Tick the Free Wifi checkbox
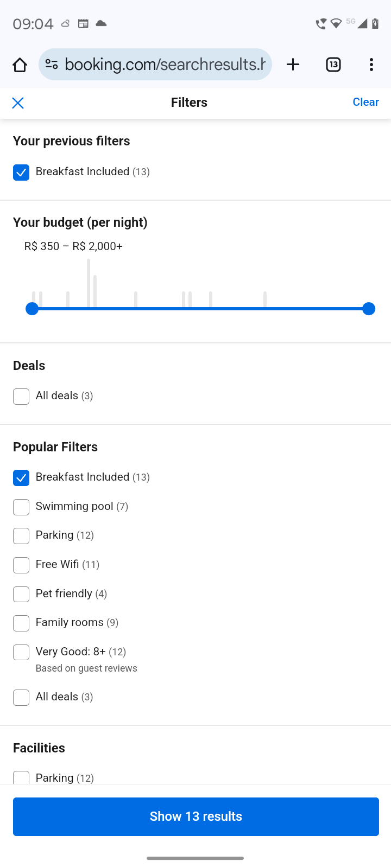391x868 pixels. click(21, 565)
